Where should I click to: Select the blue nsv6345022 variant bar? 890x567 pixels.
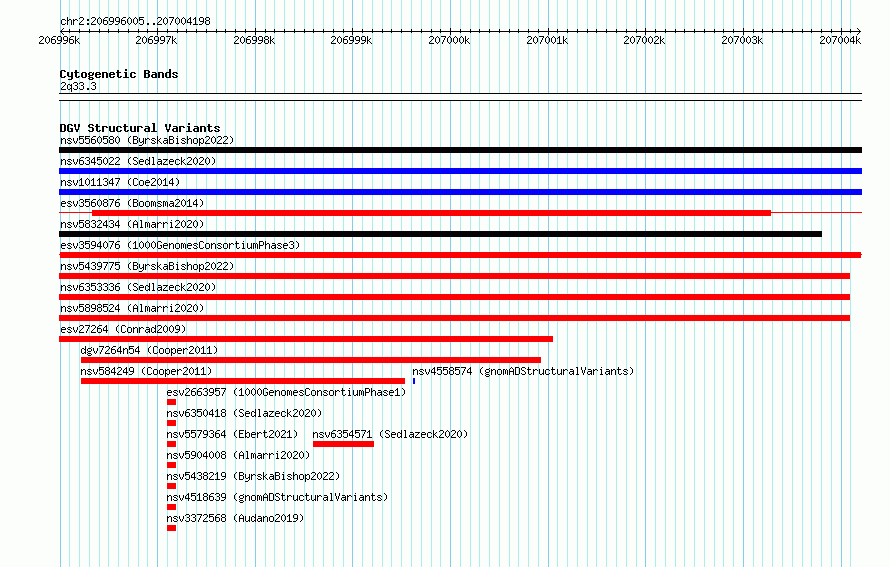(x=460, y=171)
